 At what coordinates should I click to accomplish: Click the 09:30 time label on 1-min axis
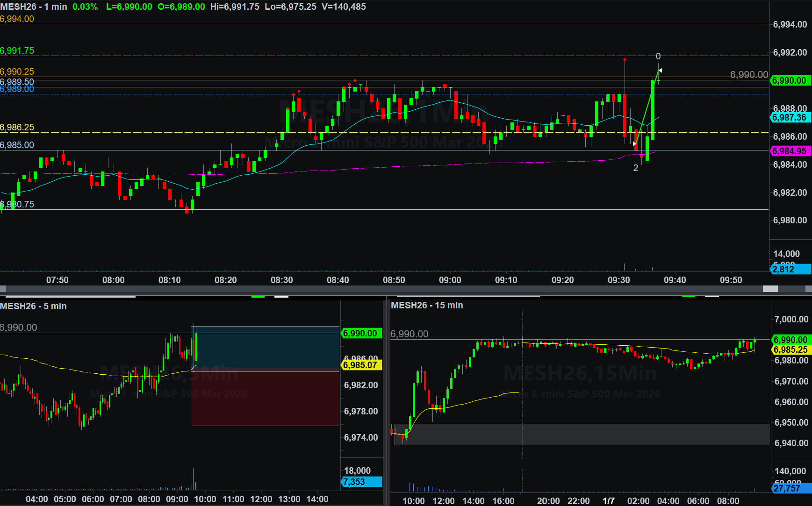pos(618,280)
